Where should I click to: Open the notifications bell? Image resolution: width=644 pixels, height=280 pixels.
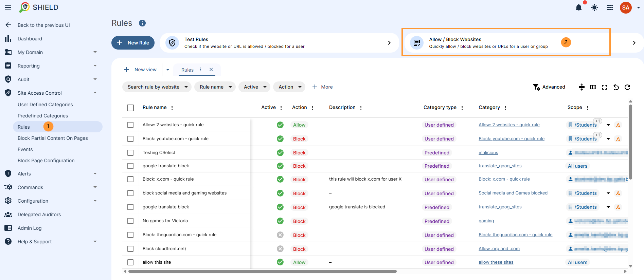579,7
